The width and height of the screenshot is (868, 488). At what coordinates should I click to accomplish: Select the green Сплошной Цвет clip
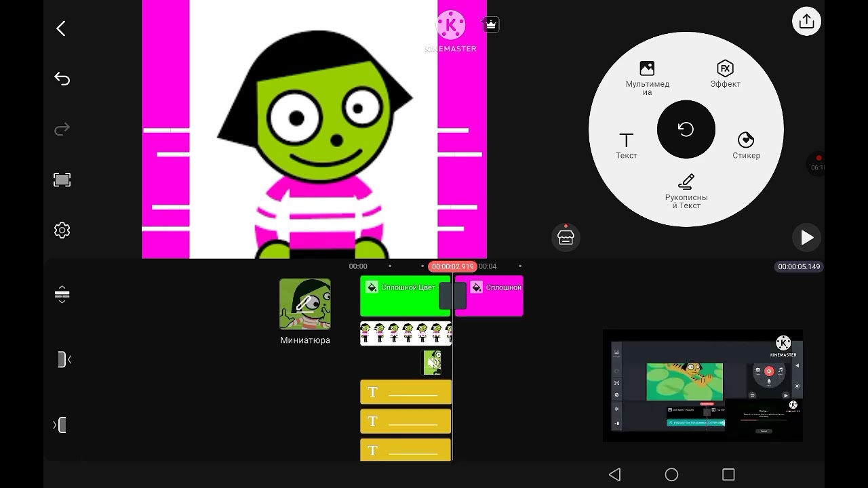coord(399,296)
